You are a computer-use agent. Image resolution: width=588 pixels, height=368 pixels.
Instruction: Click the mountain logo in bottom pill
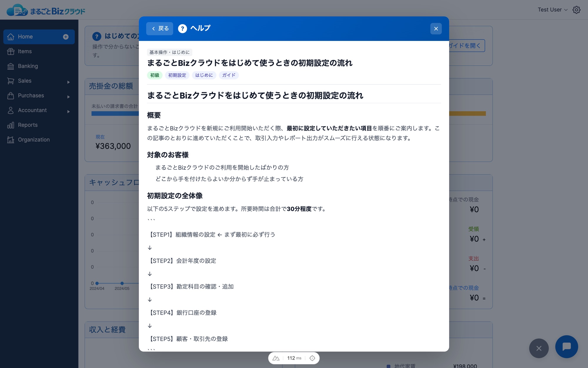pyautogui.click(x=276, y=358)
